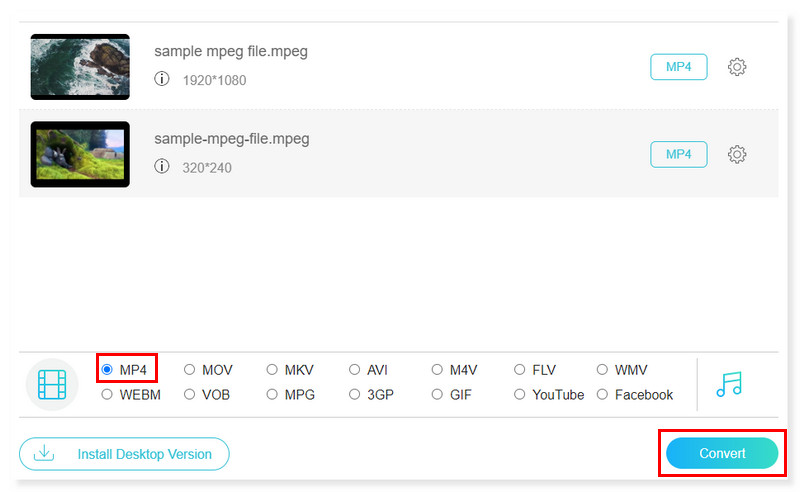
Task: Select the Facebook output preset
Action: (x=602, y=395)
